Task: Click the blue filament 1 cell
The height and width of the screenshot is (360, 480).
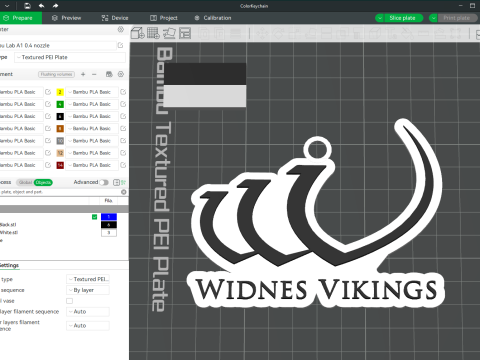Action: [x=109, y=217]
